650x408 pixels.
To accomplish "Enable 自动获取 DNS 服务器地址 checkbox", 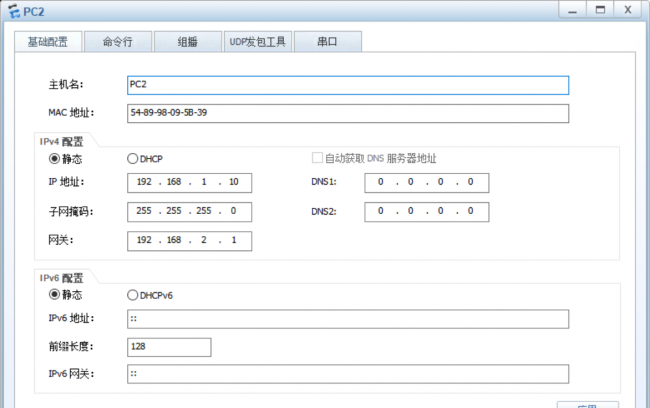I will pyautogui.click(x=317, y=158).
